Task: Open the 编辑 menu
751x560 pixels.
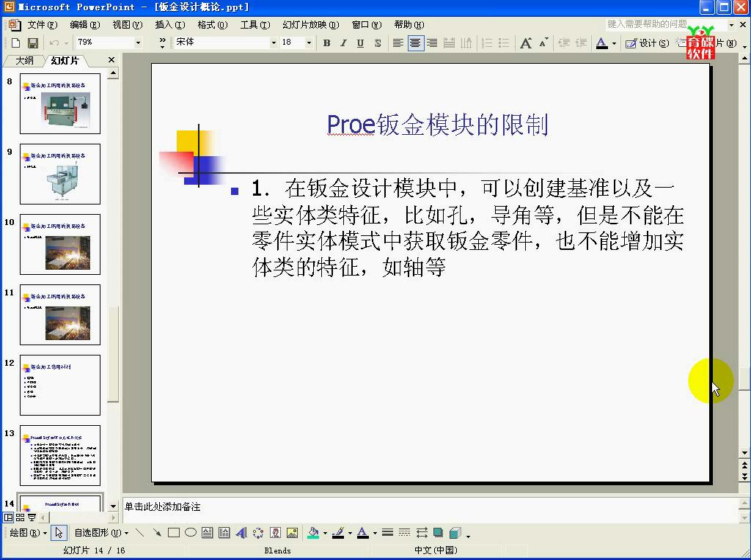Action: [x=85, y=25]
